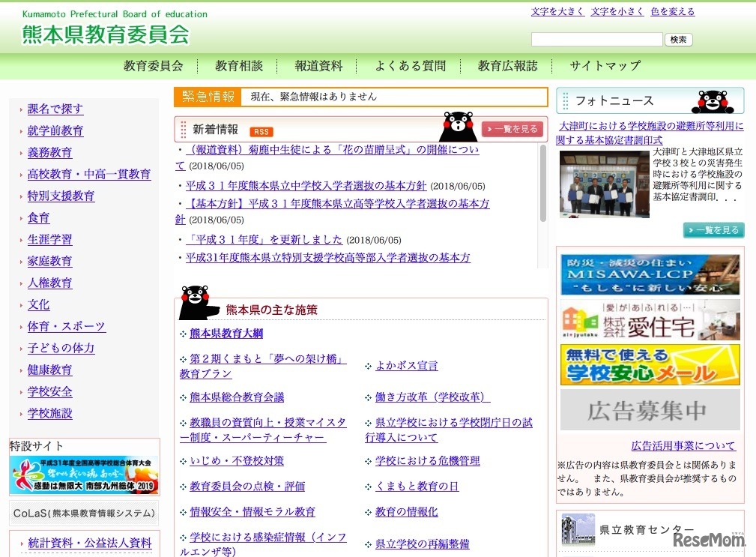Open the MISAWA-LCP housing banner
This screenshot has width=756, height=557.
coord(649,275)
